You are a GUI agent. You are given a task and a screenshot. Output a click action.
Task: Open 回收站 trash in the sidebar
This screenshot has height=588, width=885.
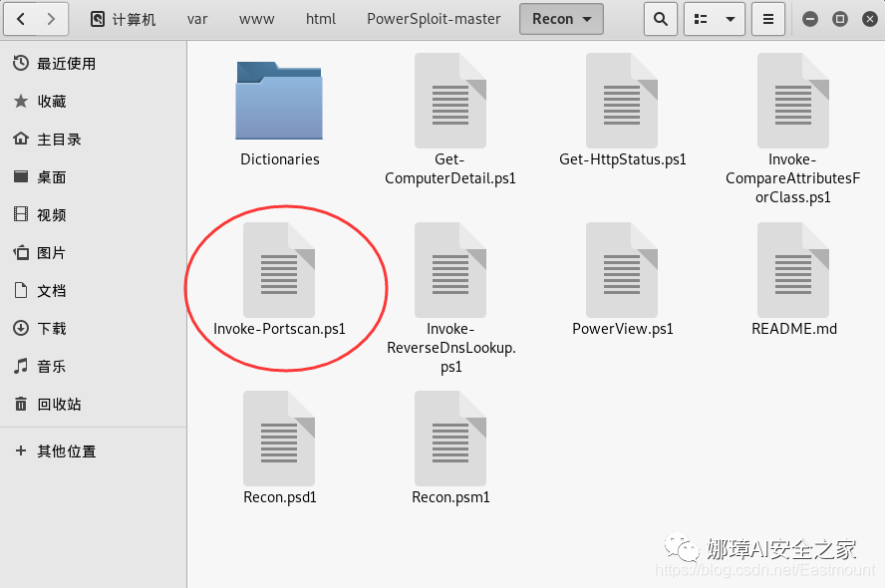pos(93,404)
